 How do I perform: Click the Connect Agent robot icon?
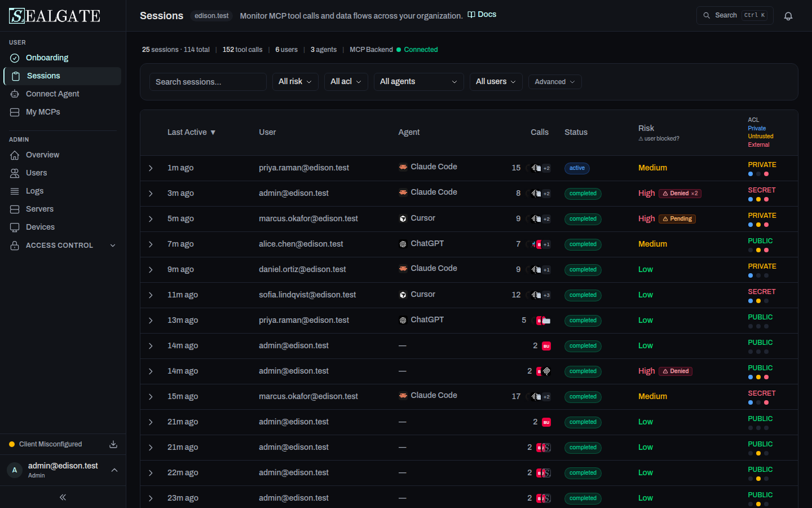[15, 94]
